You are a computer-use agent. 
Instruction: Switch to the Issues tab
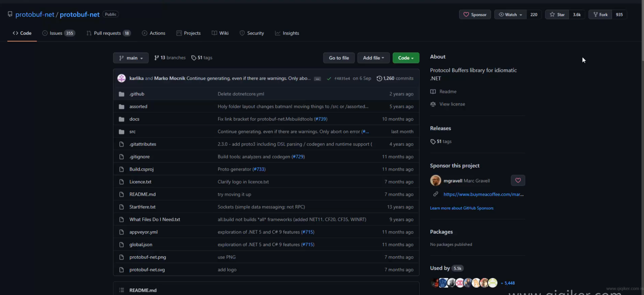(x=59, y=33)
